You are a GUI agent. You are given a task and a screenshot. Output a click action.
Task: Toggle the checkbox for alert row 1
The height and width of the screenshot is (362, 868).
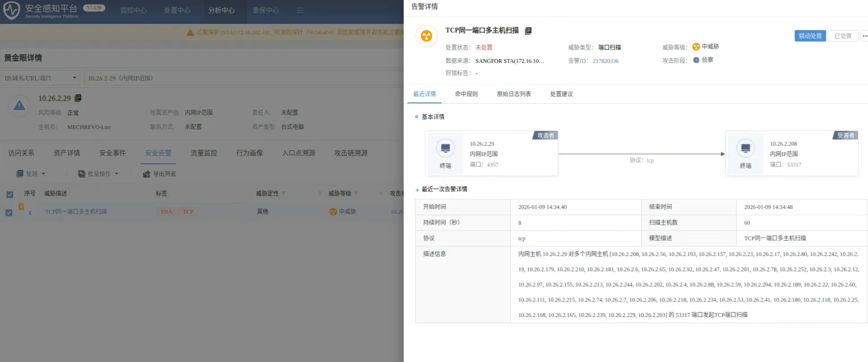(9, 213)
